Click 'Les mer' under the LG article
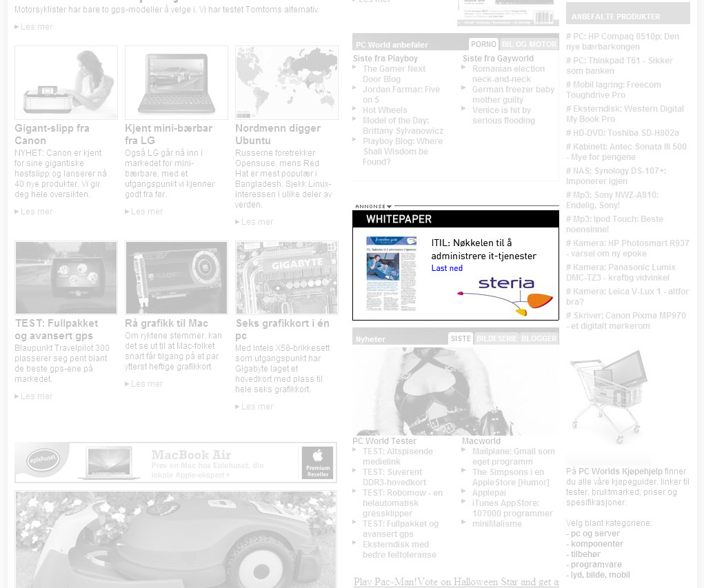Screen dimensions: 704x588 144,212
